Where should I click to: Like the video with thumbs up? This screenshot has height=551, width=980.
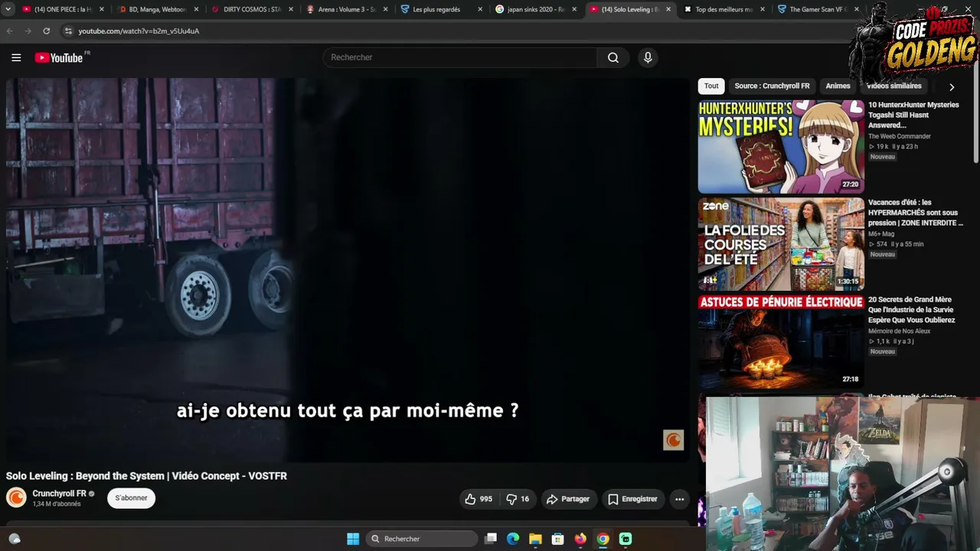point(479,499)
